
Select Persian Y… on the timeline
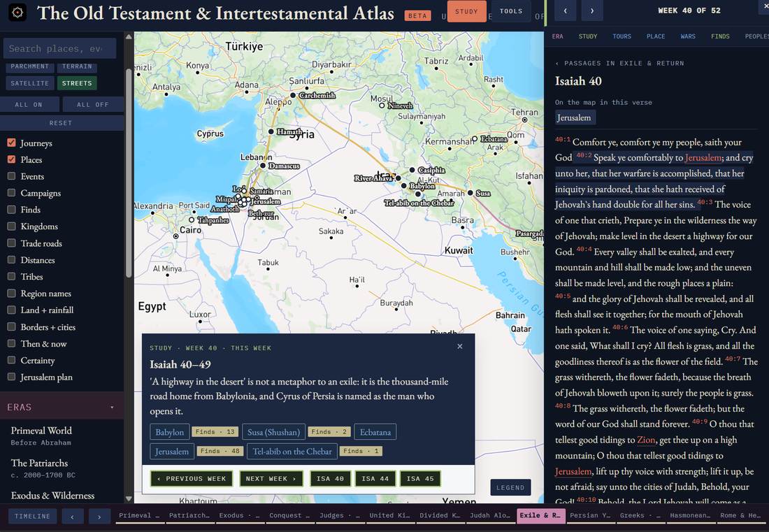[x=590, y=515]
